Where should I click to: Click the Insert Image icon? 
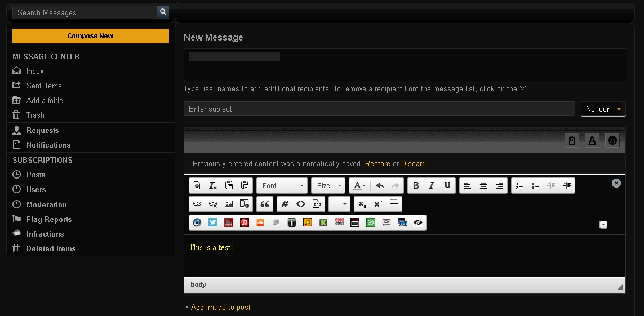229,204
